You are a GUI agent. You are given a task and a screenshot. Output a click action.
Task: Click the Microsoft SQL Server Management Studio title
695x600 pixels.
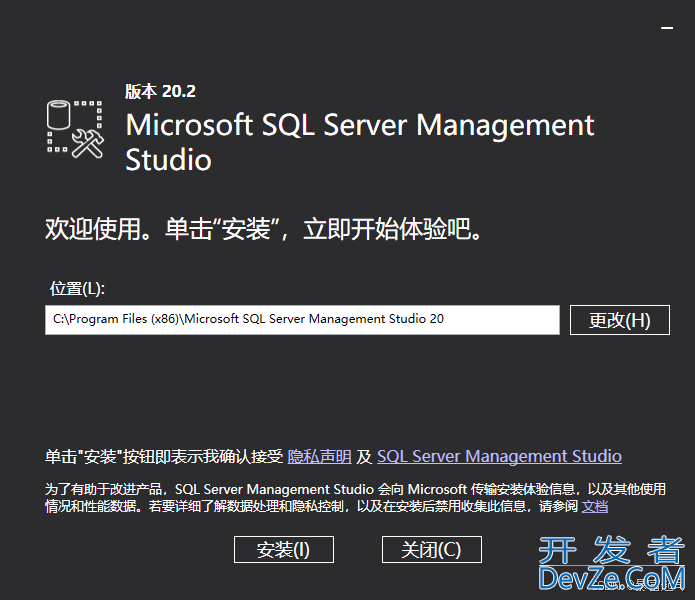(x=359, y=142)
